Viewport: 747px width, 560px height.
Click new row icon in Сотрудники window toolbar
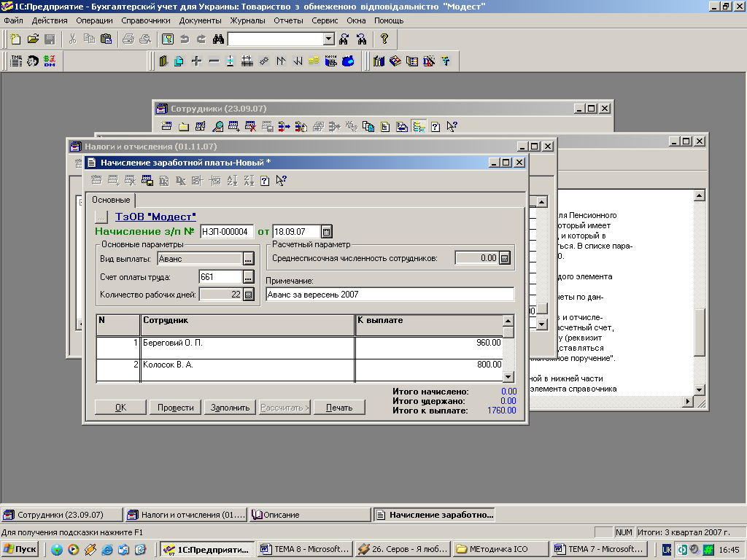point(166,126)
